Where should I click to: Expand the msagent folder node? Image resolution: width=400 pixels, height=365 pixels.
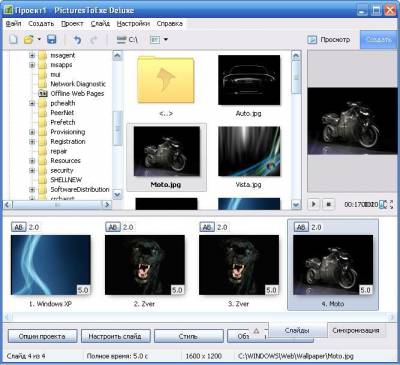(32, 55)
